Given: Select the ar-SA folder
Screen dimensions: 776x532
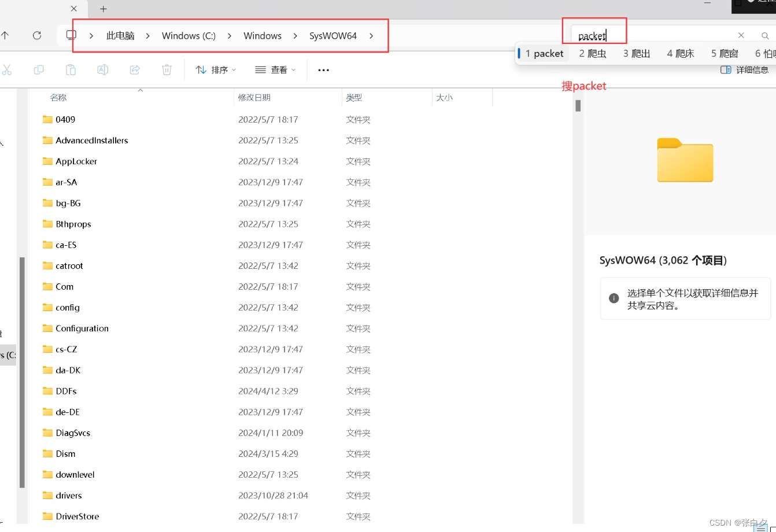Looking at the screenshot, I should click(x=66, y=182).
